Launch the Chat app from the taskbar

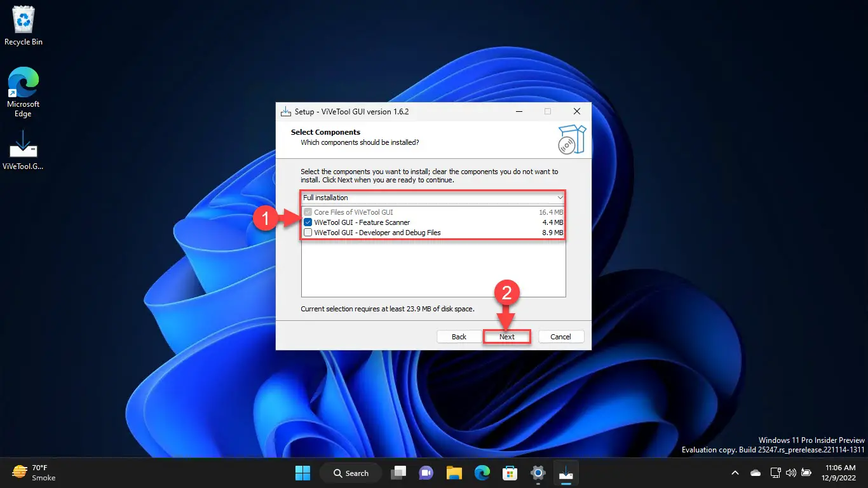pyautogui.click(x=426, y=473)
